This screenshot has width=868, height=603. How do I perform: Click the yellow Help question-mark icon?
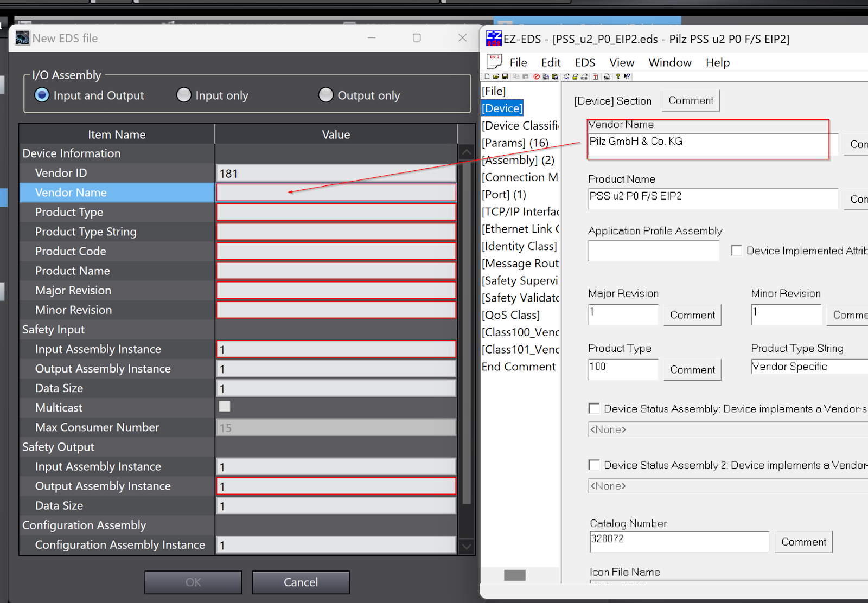coord(618,76)
